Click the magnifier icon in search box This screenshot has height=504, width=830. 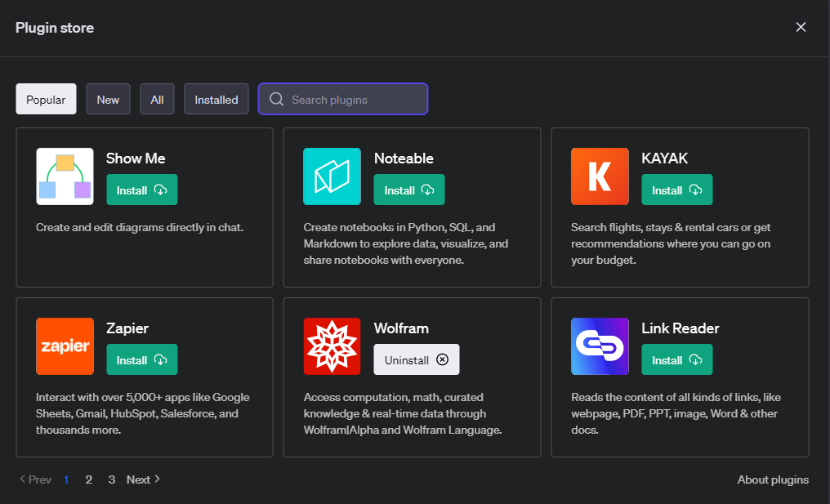pyautogui.click(x=277, y=100)
